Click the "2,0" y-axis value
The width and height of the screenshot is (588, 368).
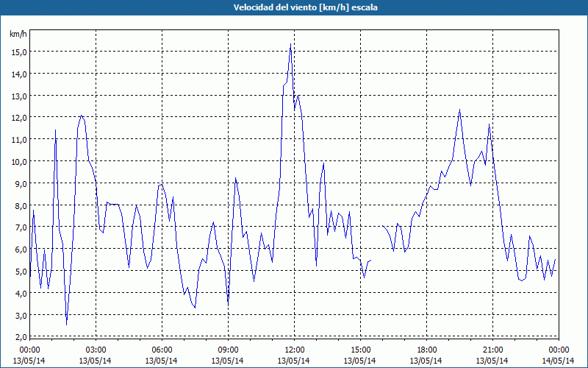tap(21, 337)
